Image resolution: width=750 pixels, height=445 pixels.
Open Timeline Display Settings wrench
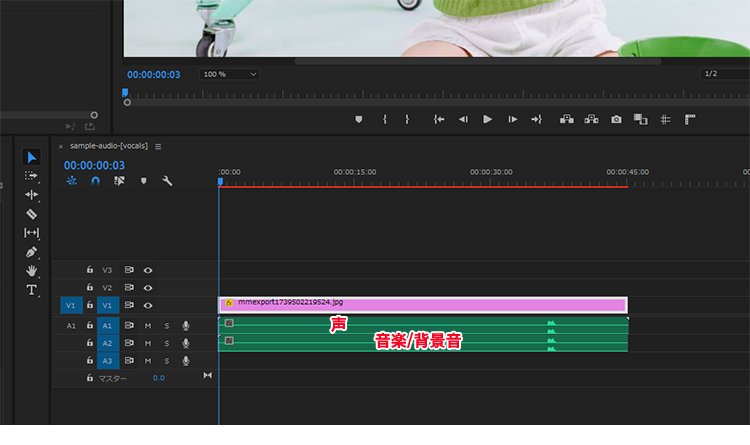(167, 181)
